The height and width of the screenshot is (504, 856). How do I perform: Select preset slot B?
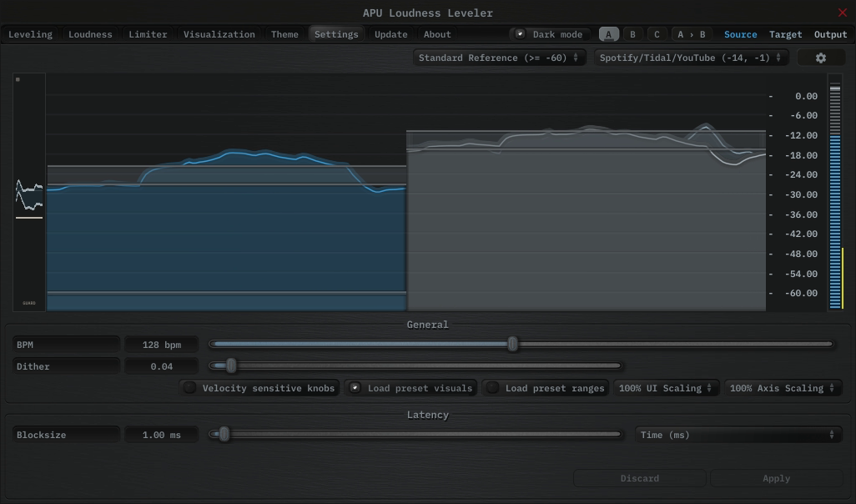(632, 34)
